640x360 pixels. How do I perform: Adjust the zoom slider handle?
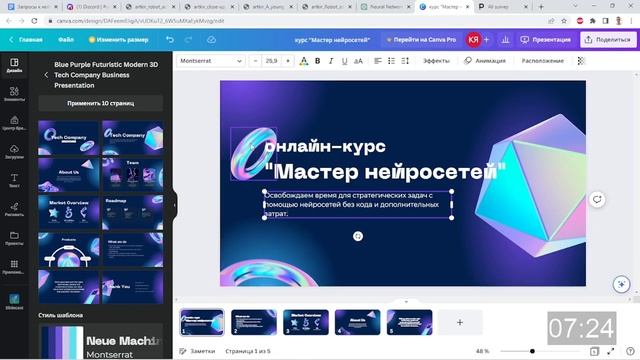[x=532, y=351]
